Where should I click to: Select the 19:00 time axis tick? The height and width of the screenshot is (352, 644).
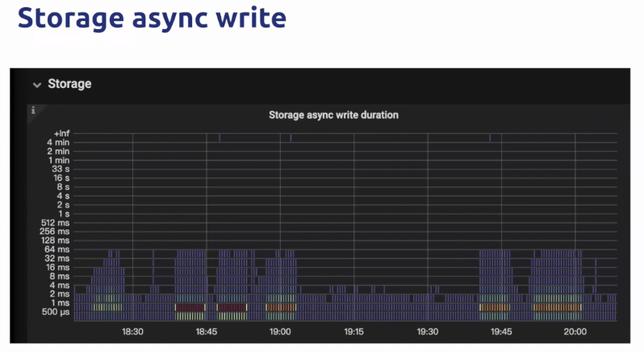pos(280,332)
